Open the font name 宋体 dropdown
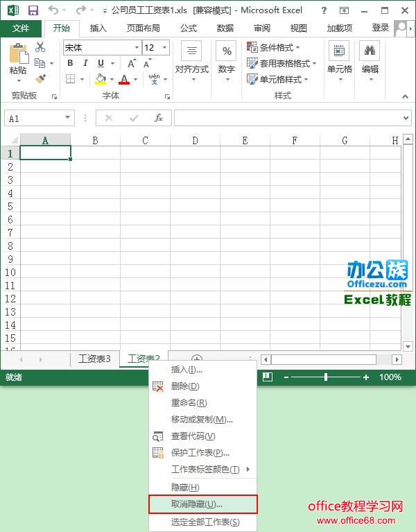This screenshot has height=532, width=416. click(x=137, y=48)
